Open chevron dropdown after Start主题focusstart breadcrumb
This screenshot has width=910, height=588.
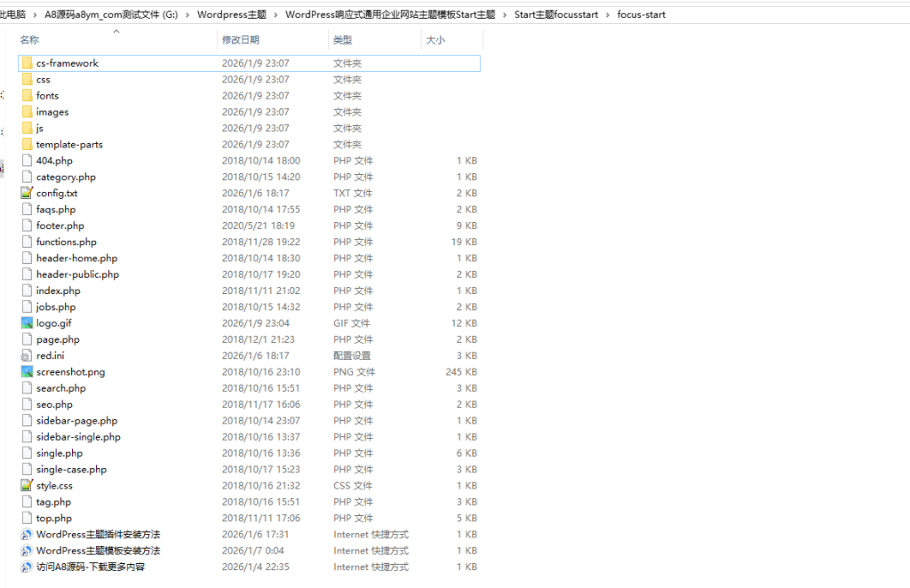(608, 15)
